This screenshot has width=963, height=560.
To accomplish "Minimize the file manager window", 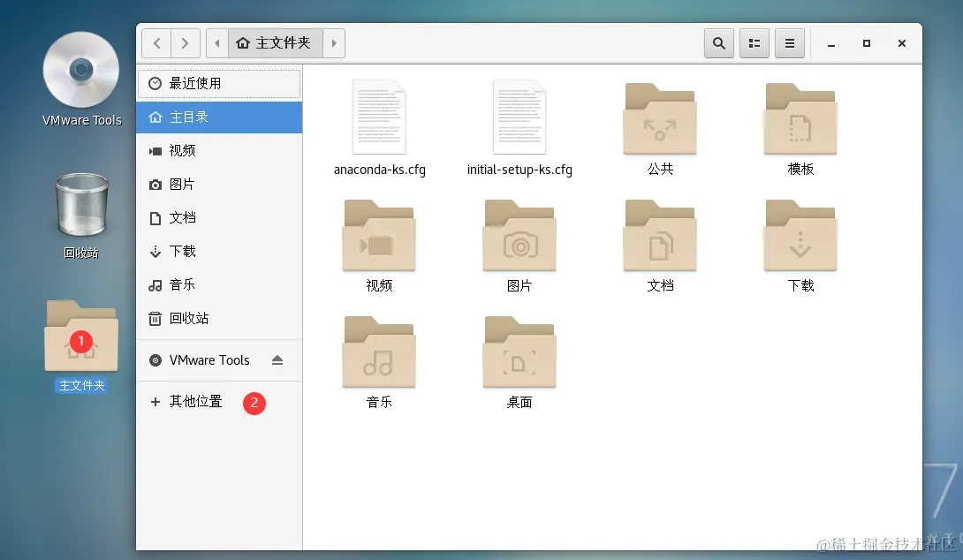I will click(x=831, y=43).
